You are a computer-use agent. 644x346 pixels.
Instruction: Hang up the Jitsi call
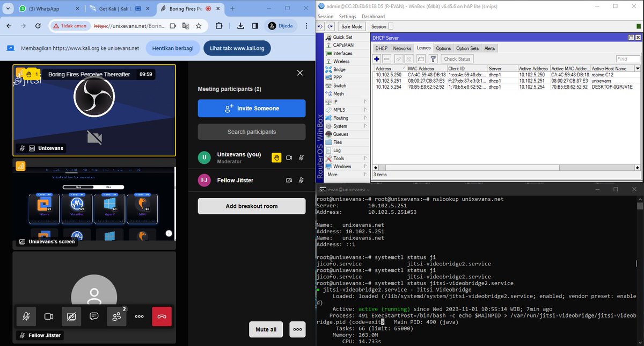tap(162, 316)
